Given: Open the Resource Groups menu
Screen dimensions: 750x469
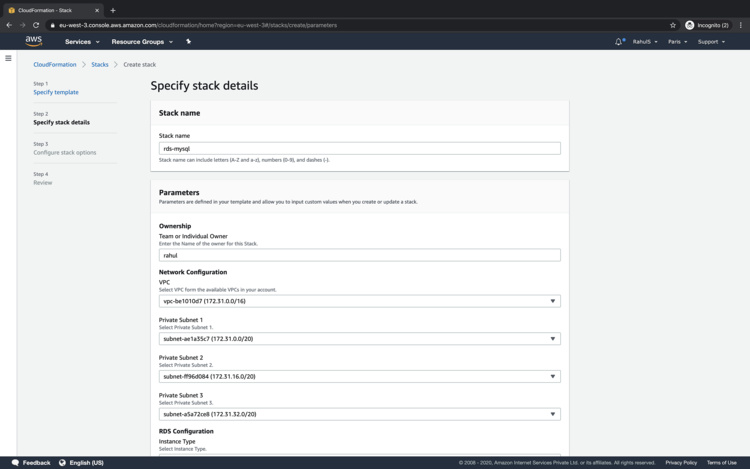Looking at the screenshot, I should coord(142,42).
